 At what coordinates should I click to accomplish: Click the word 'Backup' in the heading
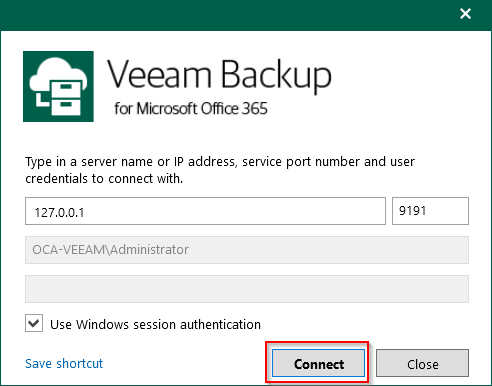pos(276,75)
